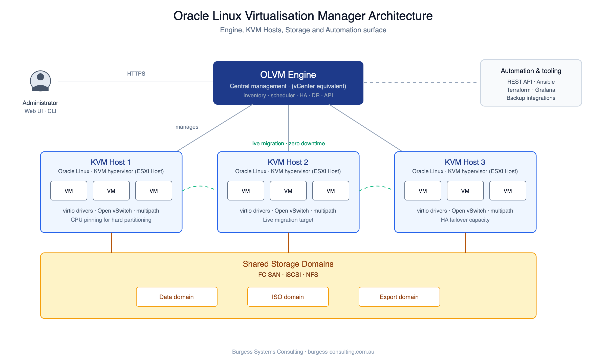Select the KVM Host 1 title
Viewport: 607px width, 364px height.
(111, 162)
